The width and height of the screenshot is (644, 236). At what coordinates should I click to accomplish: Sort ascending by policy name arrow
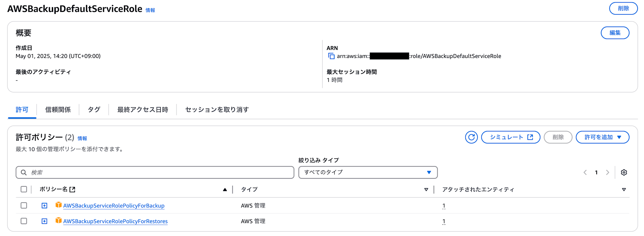225,190
